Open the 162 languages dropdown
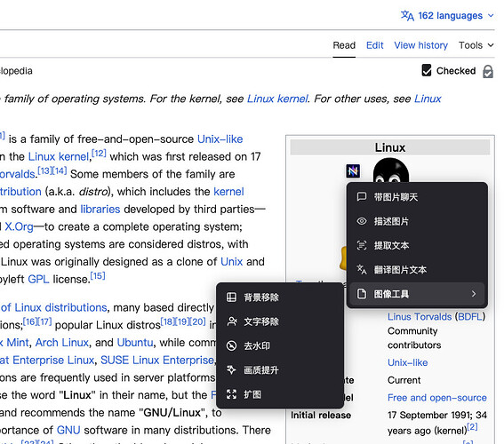The height and width of the screenshot is (444, 504). click(447, 15)
